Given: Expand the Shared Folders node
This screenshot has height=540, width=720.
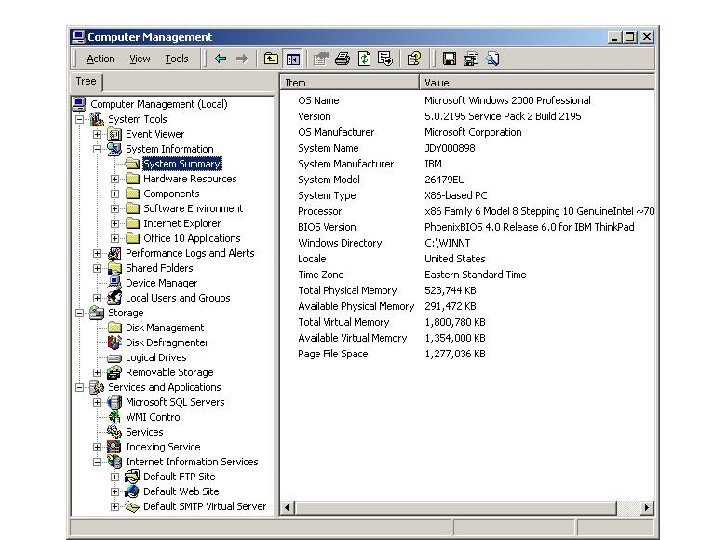Looking at the screenshot, I should (x=97, y=268).
